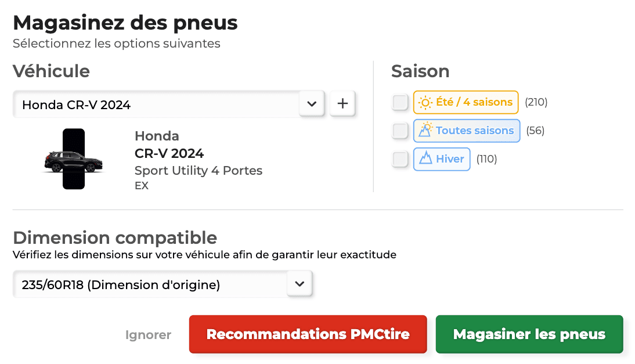
Task: Expand the compatible dimension dropdown arrow
Action: [300, 284]
